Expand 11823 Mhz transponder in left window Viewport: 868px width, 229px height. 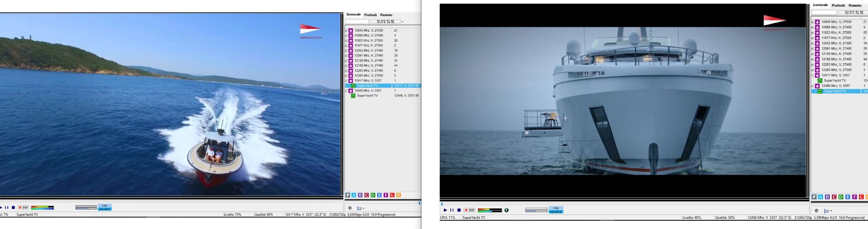pos(346,40)
